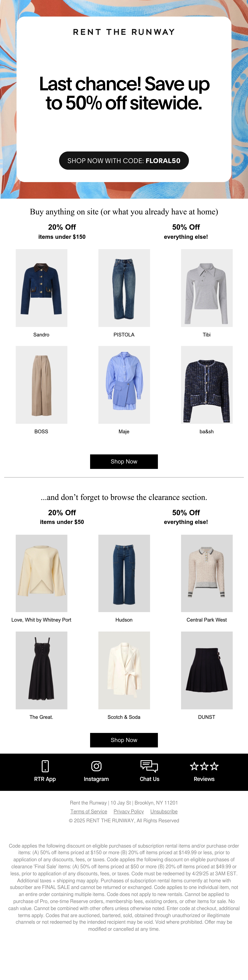Open the Terms of Service link

coord(89,812)
